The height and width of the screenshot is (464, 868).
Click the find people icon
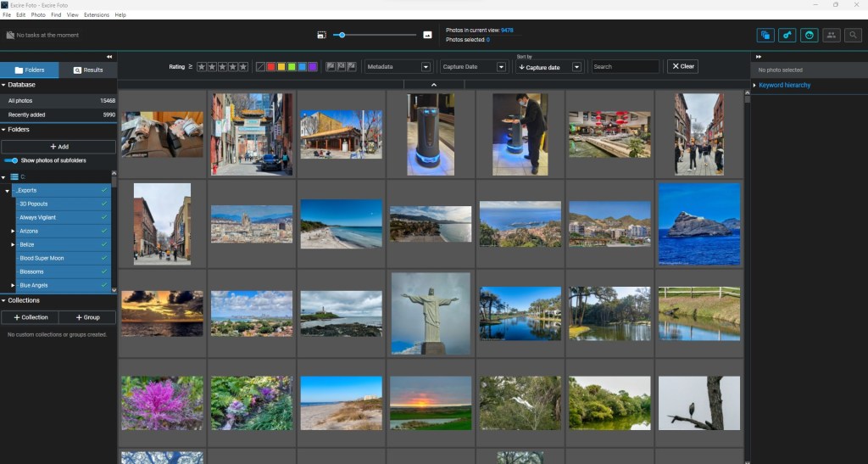point(831,35)
